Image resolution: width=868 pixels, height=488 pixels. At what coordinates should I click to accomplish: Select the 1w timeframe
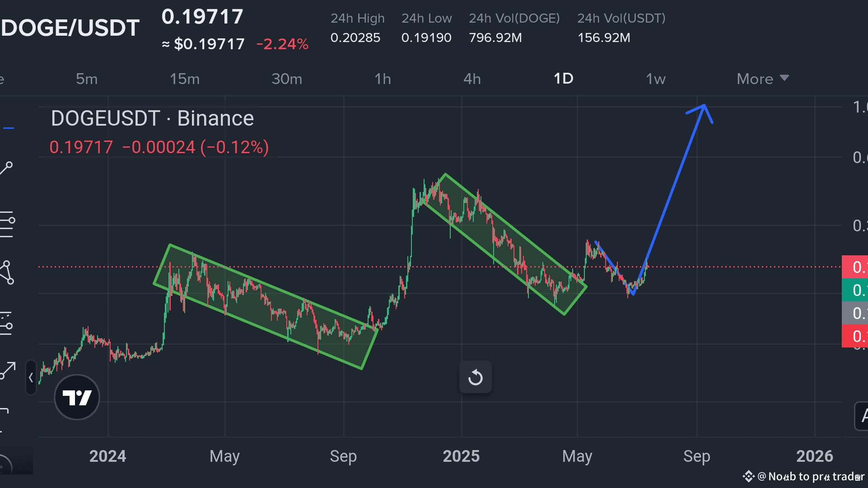pyautogui.click(x=655, y=79)
